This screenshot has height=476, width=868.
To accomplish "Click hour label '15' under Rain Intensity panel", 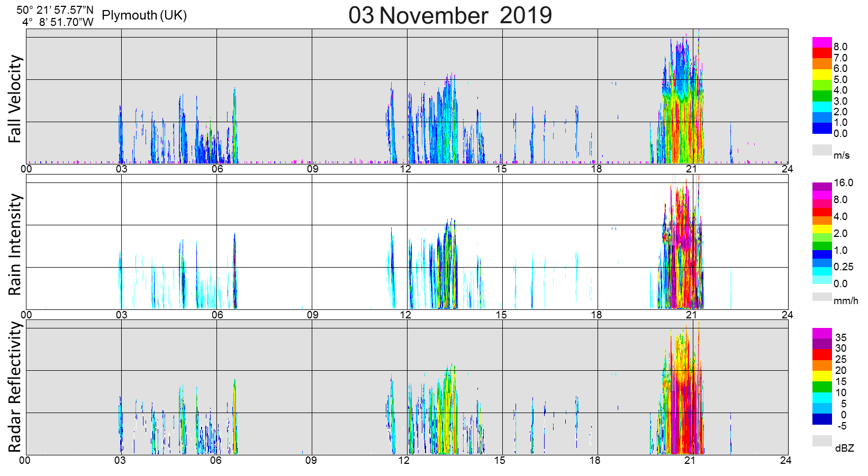I will pyautogui.click(x=501, y=315).
